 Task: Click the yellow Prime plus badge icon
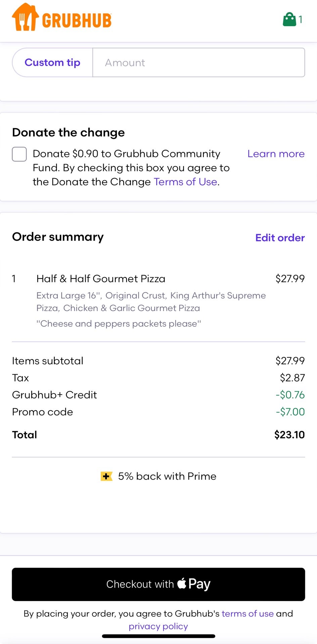point(106,476)
